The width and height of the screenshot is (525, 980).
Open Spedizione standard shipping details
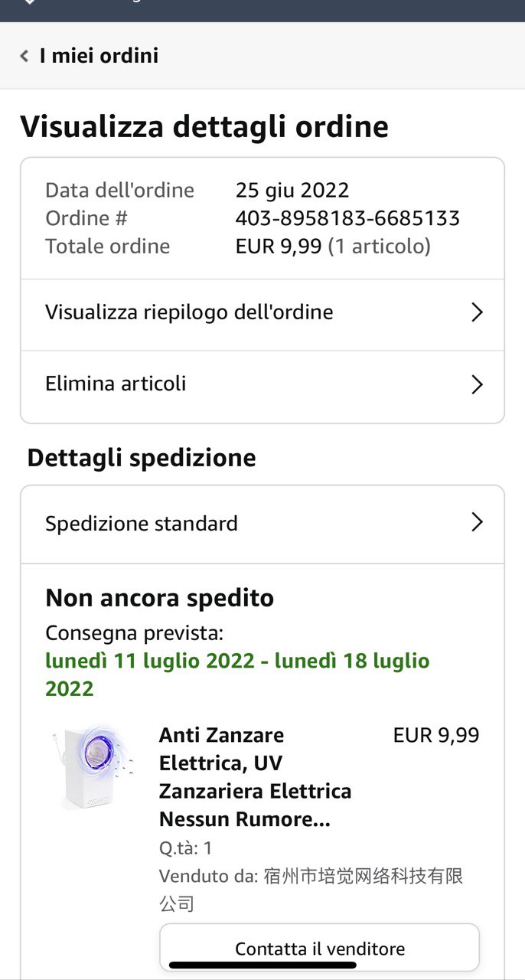(x=142, y=524)
